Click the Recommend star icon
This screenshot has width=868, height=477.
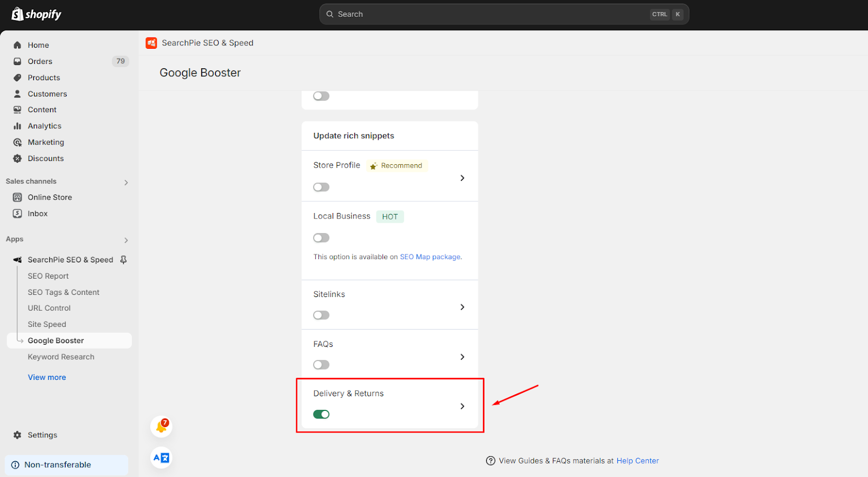click(373, 166)
